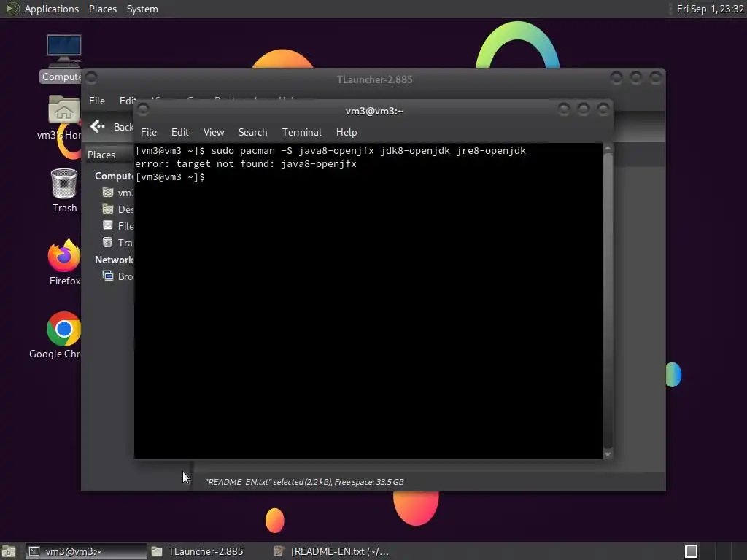Open vm3's Home folder desktop icon
The image size is (747, 560).
click(63, 110)
